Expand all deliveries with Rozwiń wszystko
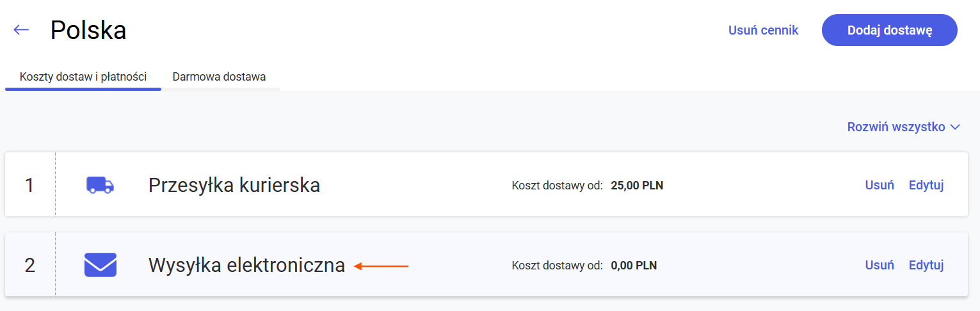The image size is (980, 311). (904, 127)
